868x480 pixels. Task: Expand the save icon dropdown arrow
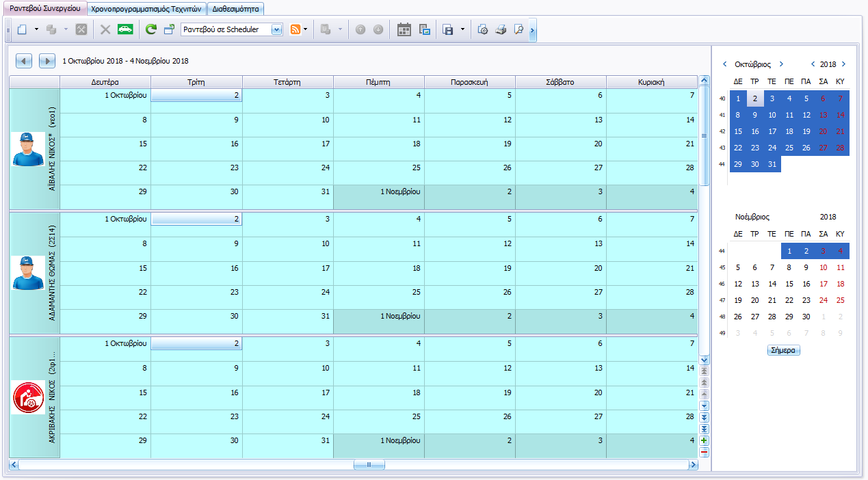coord(462,29)
